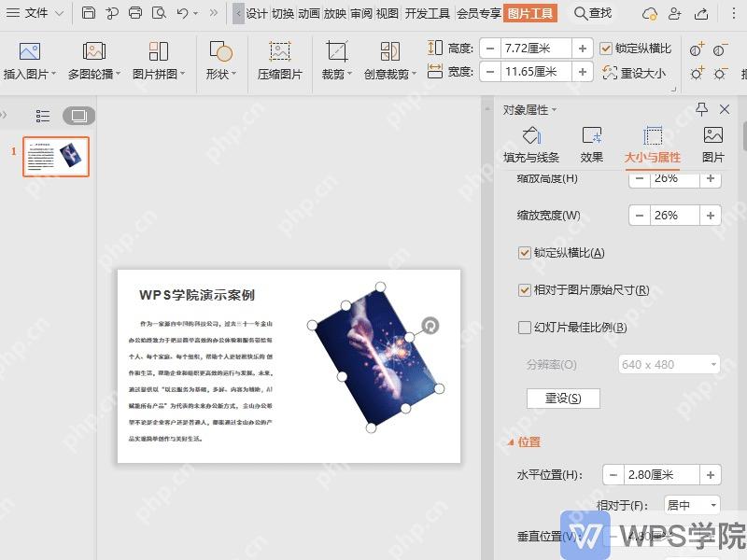Switch to slide thumbnail view icon
The image size is (747, 560).
coord(79,116)
